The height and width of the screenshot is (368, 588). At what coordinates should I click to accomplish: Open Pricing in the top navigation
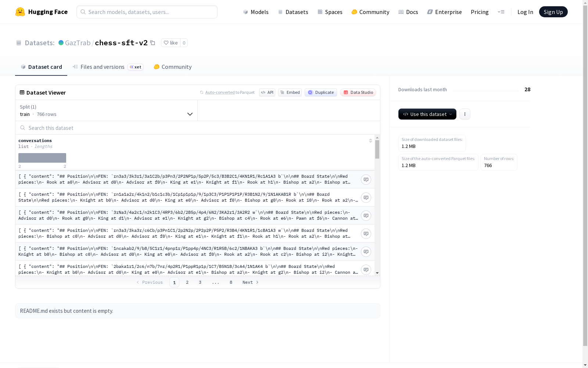point(480,12)
